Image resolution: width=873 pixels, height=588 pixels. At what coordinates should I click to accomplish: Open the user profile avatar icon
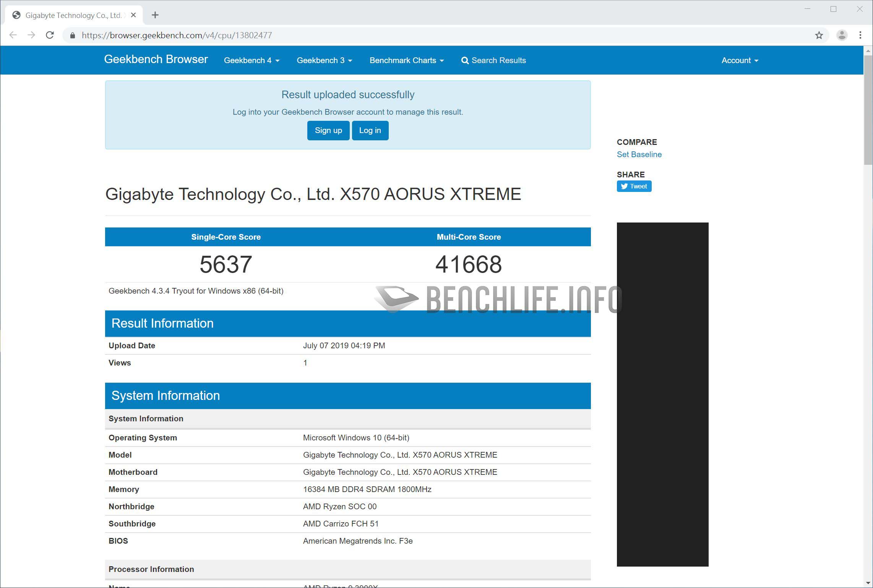(x=842, y=35)
